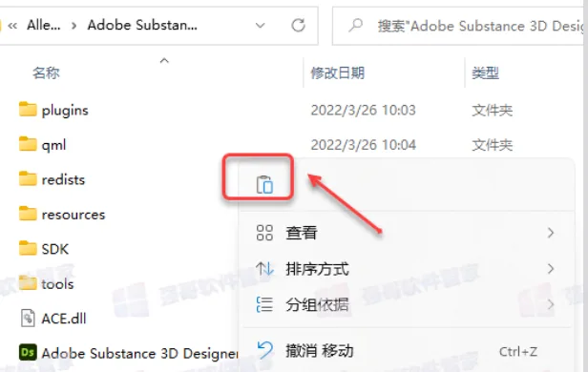Click the 查看 grid view icon
588x372 pixels.
pyautogui.click(x=264, y=233)
